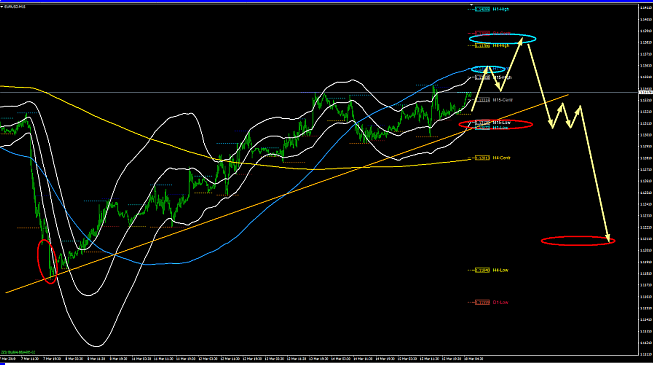The height and width of the screenshot is (365, 653).
Task: Select the small cyan ellipse on blue line
Action: pyautogui.click(x=488, y=69)
